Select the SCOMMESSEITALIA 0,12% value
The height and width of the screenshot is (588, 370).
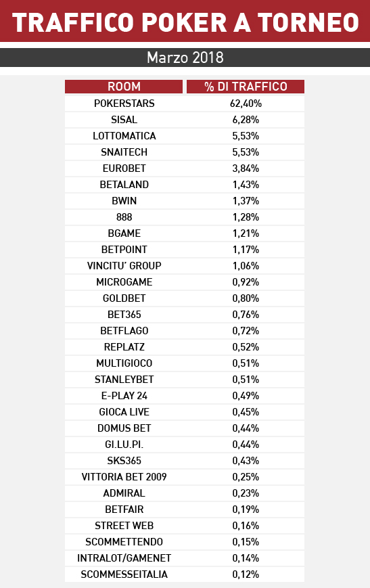[246, 574]
